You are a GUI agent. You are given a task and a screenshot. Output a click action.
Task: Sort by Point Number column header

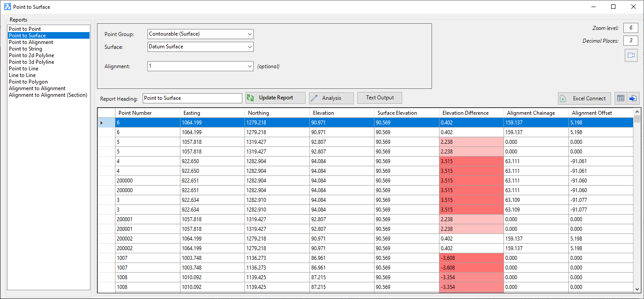[x=148, y=113]
